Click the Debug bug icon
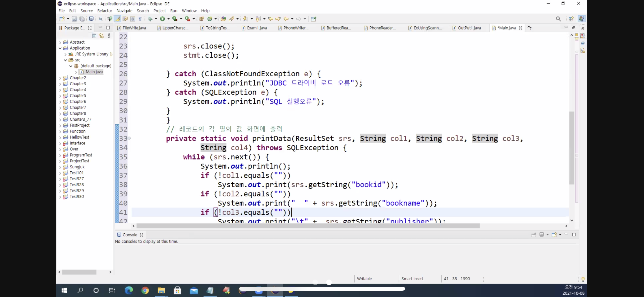 (x=150, y=19)
